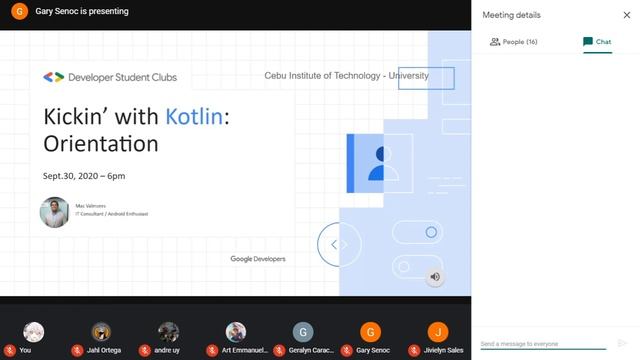The image size is (640, 360).
Task: Click muted mic icon beside Art Emmanuel
Action: click(212, 350)
